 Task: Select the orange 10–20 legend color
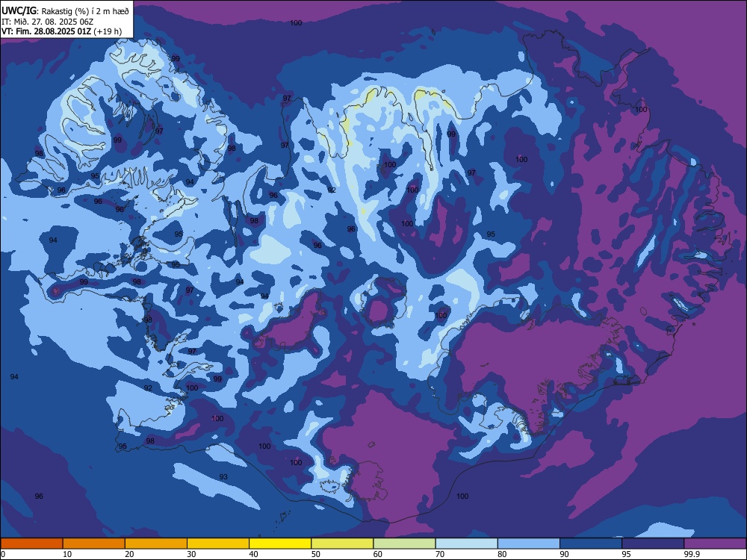(x=94, y=544)
